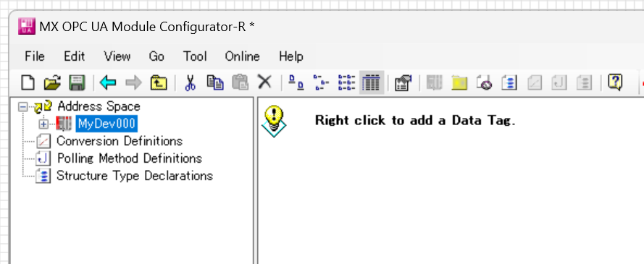Open a configuration with the folder icon
Screen dimensions: 644x264
(52, 82)
